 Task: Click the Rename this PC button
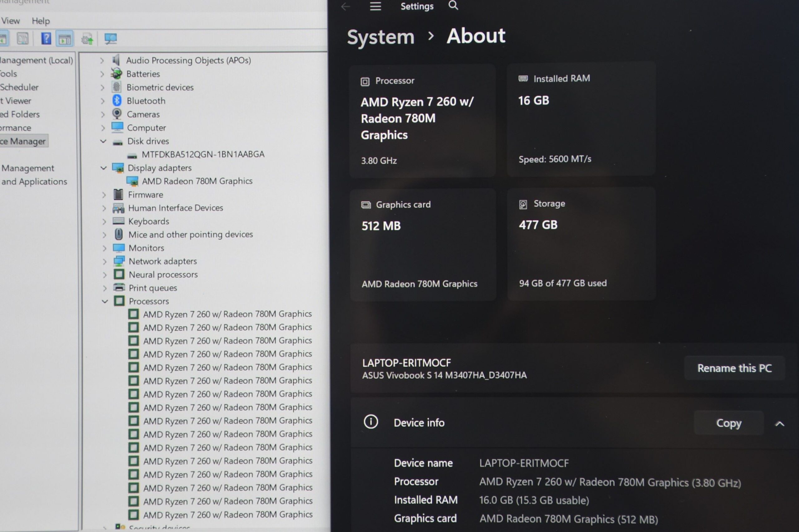[x=734, y=368]
